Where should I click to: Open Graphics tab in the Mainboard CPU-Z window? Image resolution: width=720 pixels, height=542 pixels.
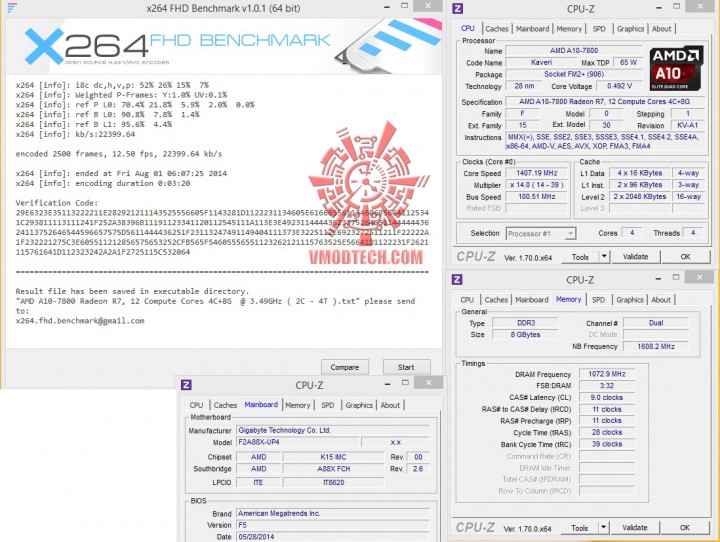359,405
